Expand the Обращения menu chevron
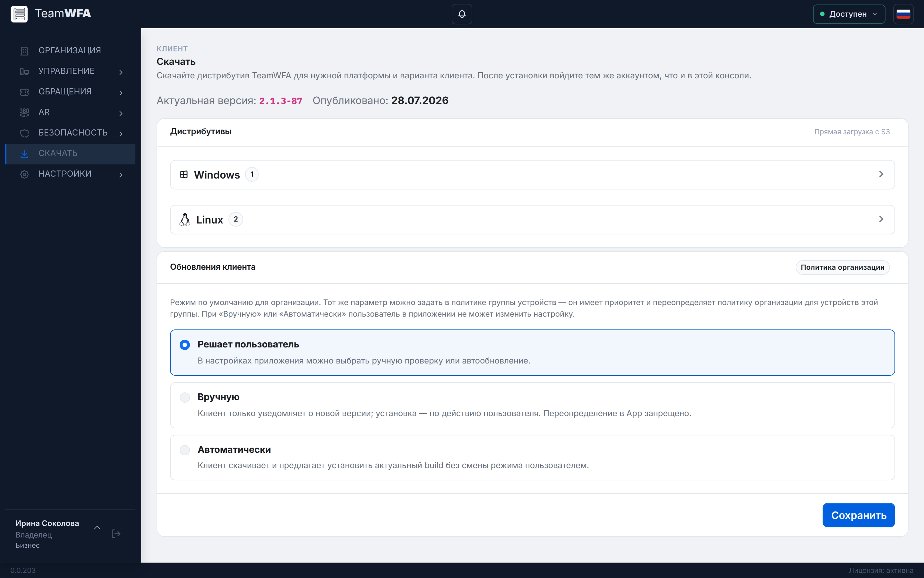 (121, 92)
